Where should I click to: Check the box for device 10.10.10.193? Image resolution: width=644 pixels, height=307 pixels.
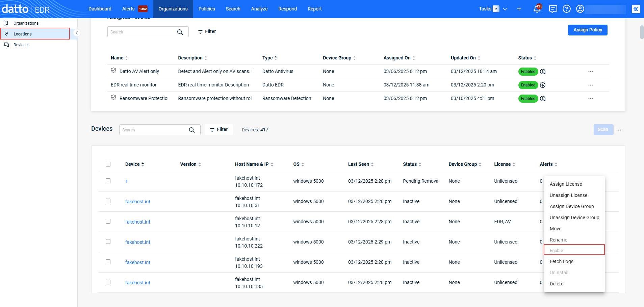[108, 262]
